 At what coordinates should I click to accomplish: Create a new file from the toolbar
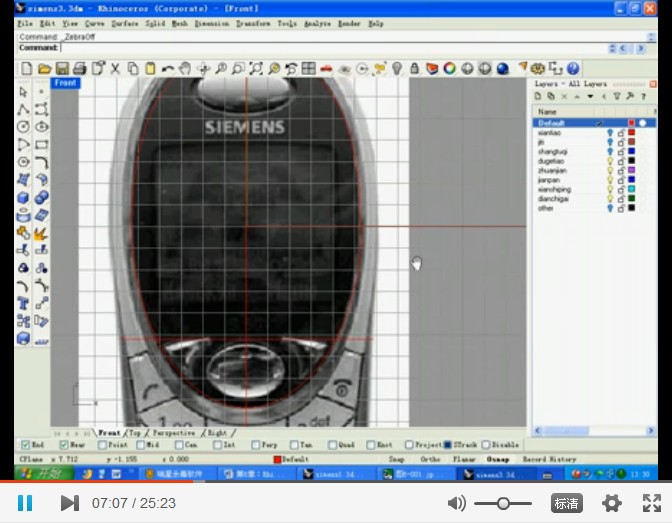point(27,69)
